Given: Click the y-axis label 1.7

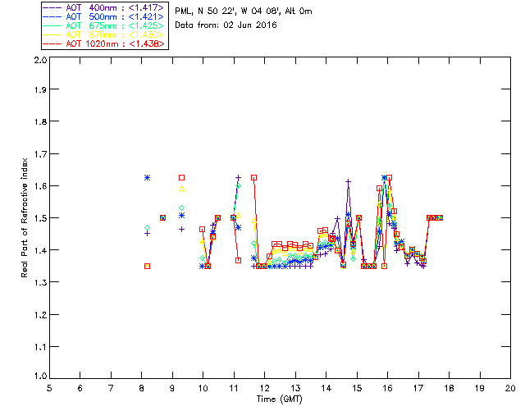Looking at the screenshot, I should coord(40,154).
